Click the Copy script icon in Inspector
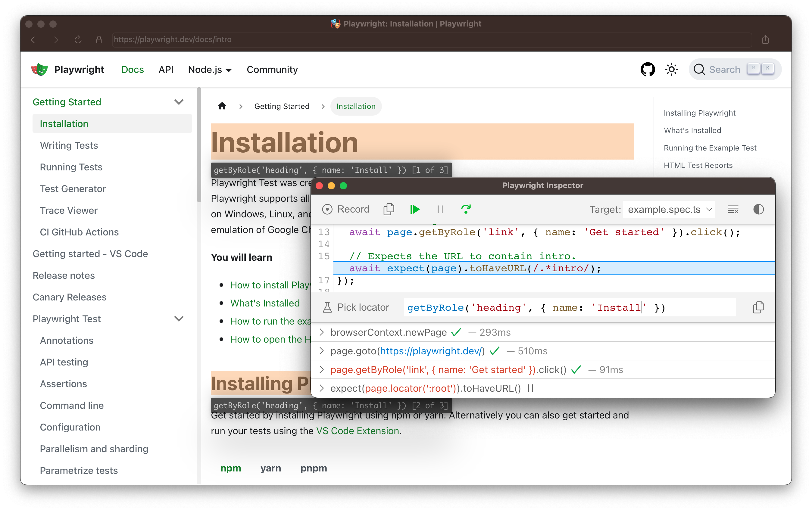This screenshot has height=510, width=812. pyautogui.click(x=388, y=209)
